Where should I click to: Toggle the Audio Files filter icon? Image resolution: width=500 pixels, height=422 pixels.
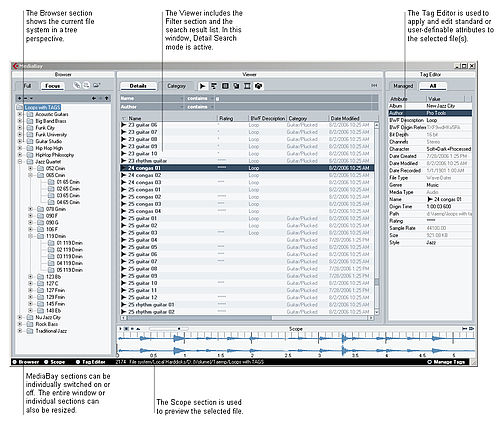[x=202, y=86]
